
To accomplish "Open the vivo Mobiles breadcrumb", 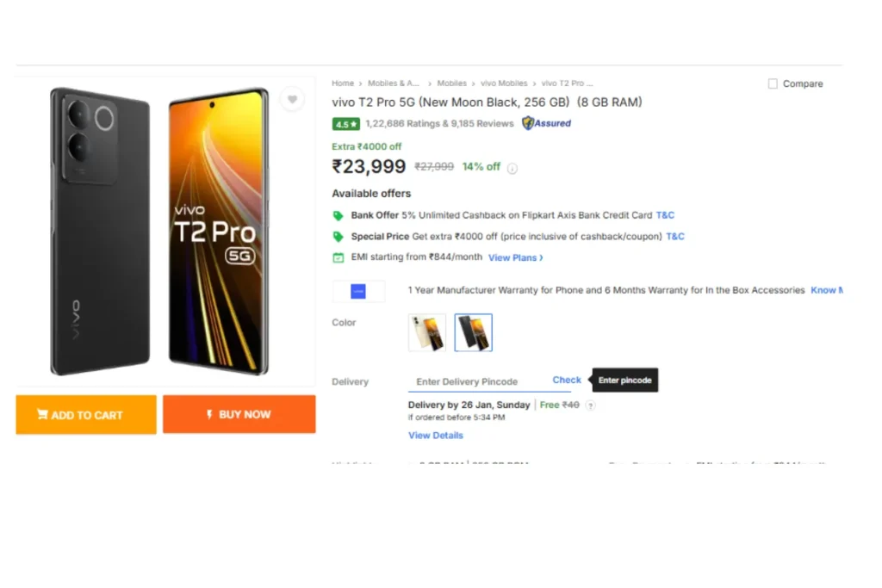I will [504, 84].
